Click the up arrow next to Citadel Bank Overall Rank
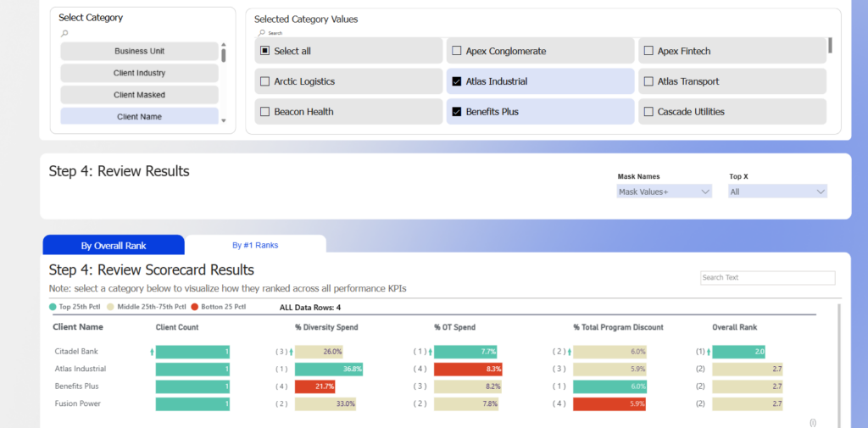 click(x=709, y=351)
